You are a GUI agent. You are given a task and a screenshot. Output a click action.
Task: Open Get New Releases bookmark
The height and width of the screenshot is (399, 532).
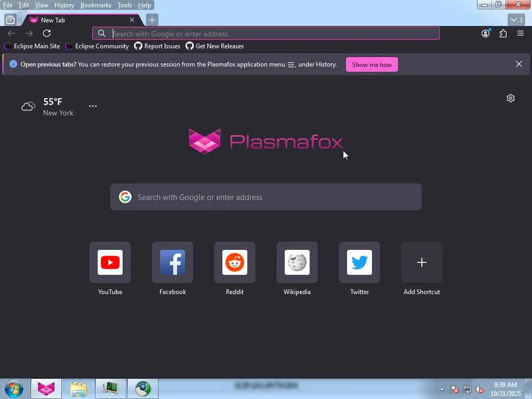[215, 46]
